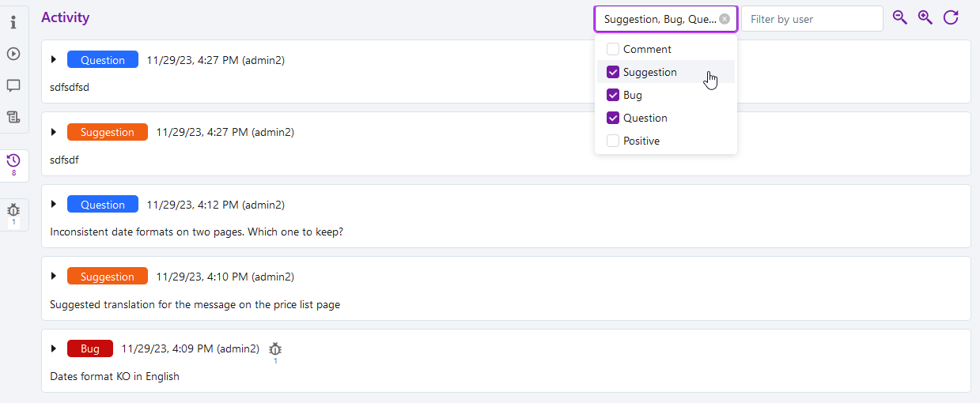
Task: Expand the Bug entry details
Action: (54, 348)
